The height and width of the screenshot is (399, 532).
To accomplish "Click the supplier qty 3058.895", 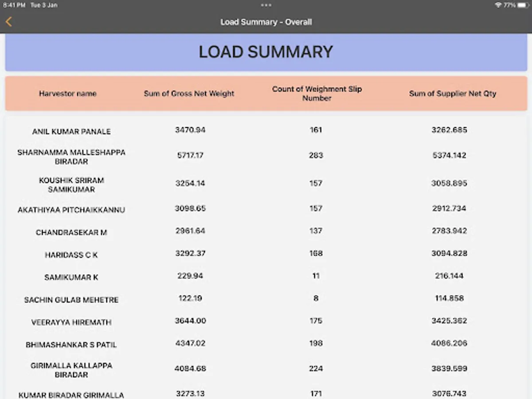I will point(449,183).
